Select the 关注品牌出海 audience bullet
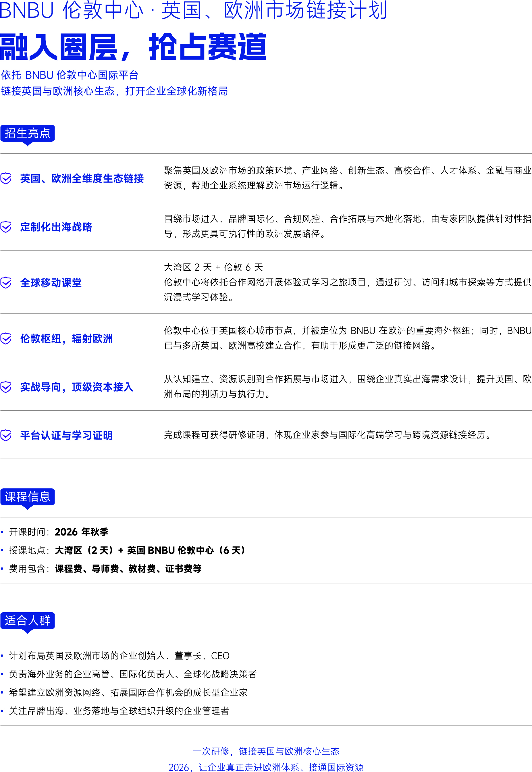This screenshot has width=532, height=772. [x=119, y=711]
